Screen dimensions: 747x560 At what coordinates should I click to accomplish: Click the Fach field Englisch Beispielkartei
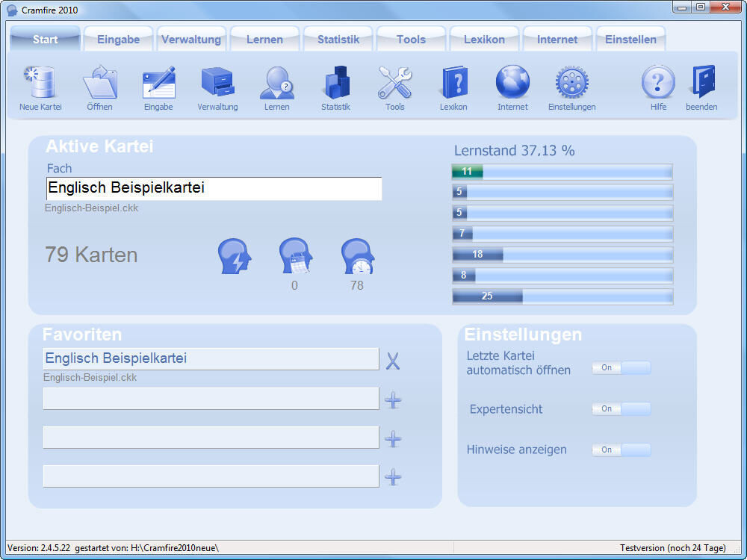tap(214, 188)
